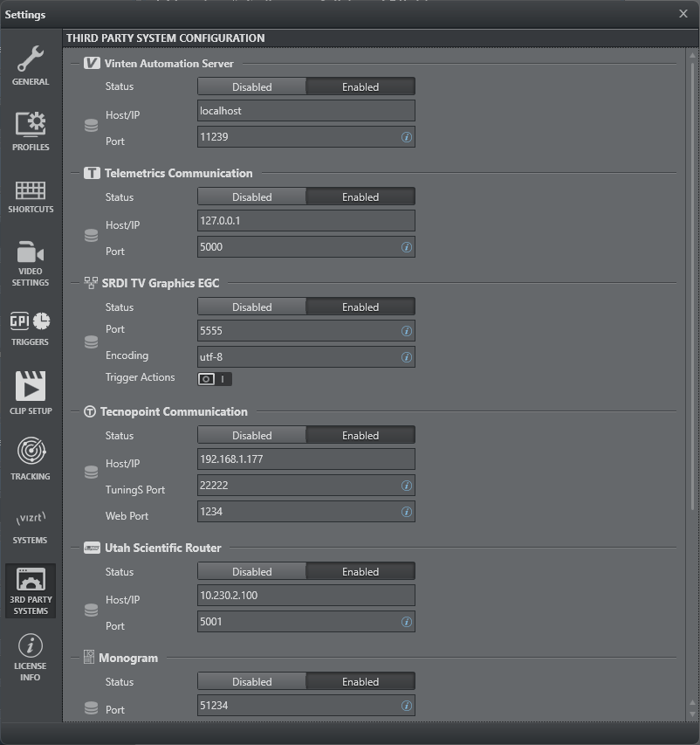This screenshot has height=745, width=700.
Task: Click the SRDI TV Graphics EGC network icon
Action: tap(91, 283)
